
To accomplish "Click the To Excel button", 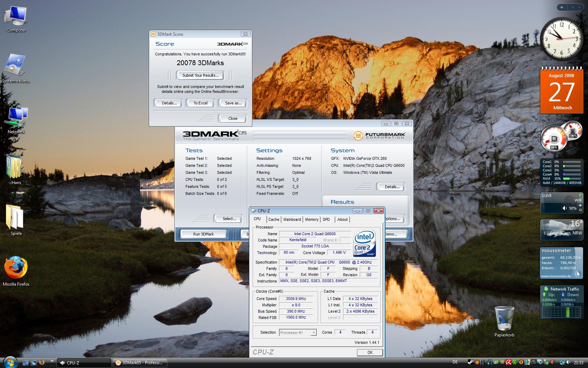I will pos(201,103).
